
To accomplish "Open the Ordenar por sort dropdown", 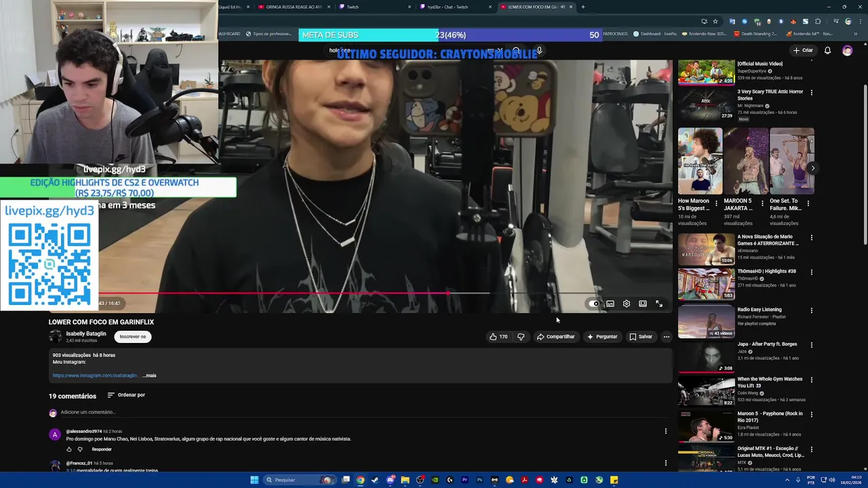I will click(x=126, y=395).
